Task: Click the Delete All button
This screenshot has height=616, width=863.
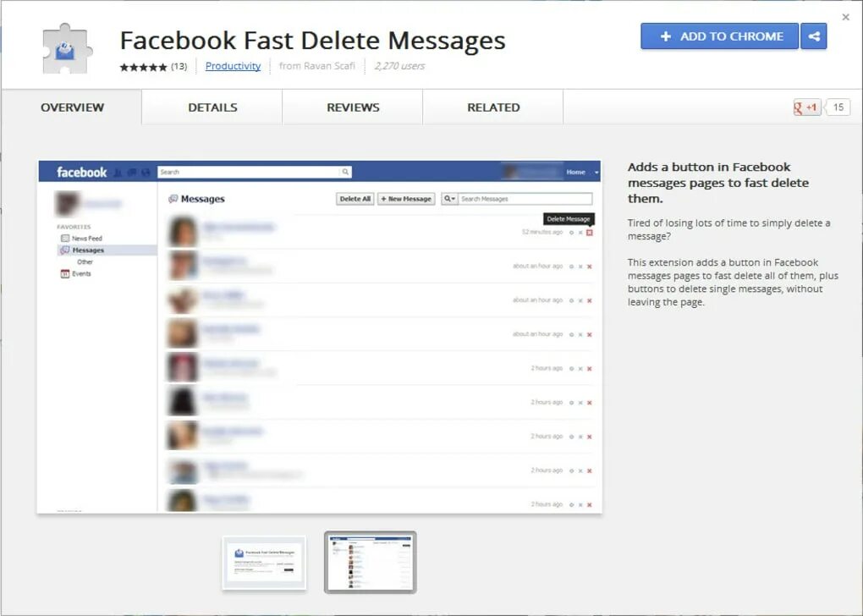Action: point(355,199)
